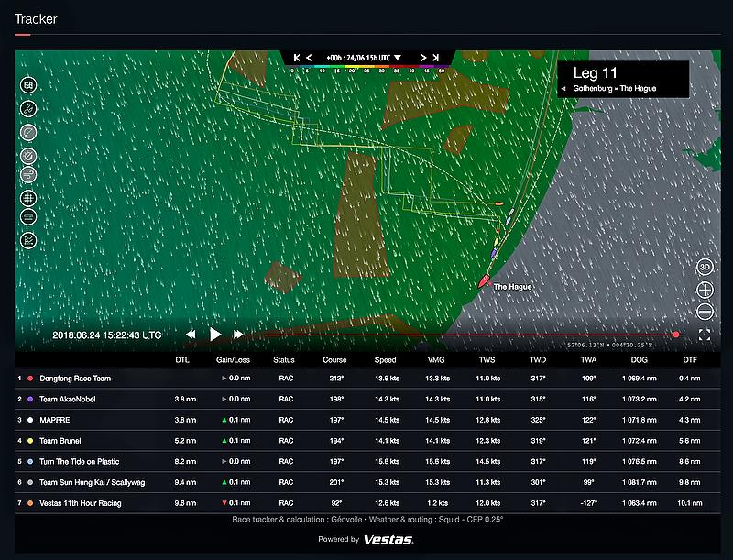Screen dimensions: 733x560
Task: Click the +00h 24/06 15h UTC label
Action: point(358,58)
